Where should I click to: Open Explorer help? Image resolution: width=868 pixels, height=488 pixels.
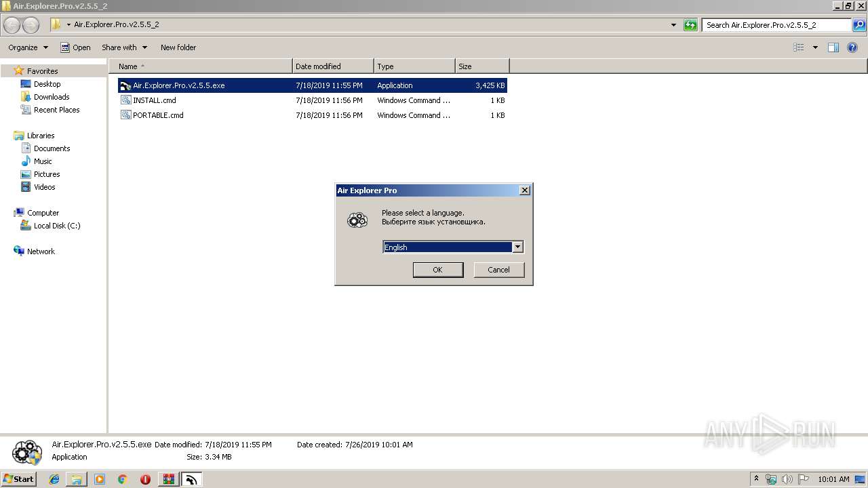pyautogui.click(x=853, y=47)
